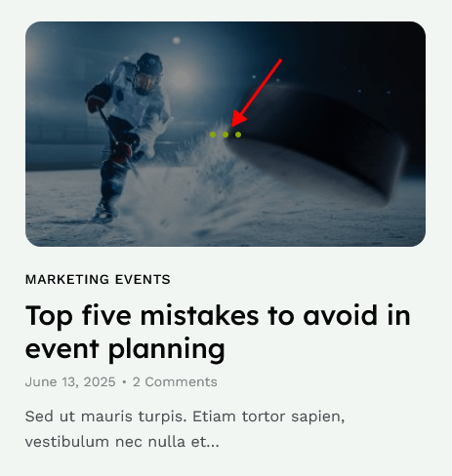Screen dimensions: 452x476
Task: Open the hockey featured post image
Action: [226, 134]
